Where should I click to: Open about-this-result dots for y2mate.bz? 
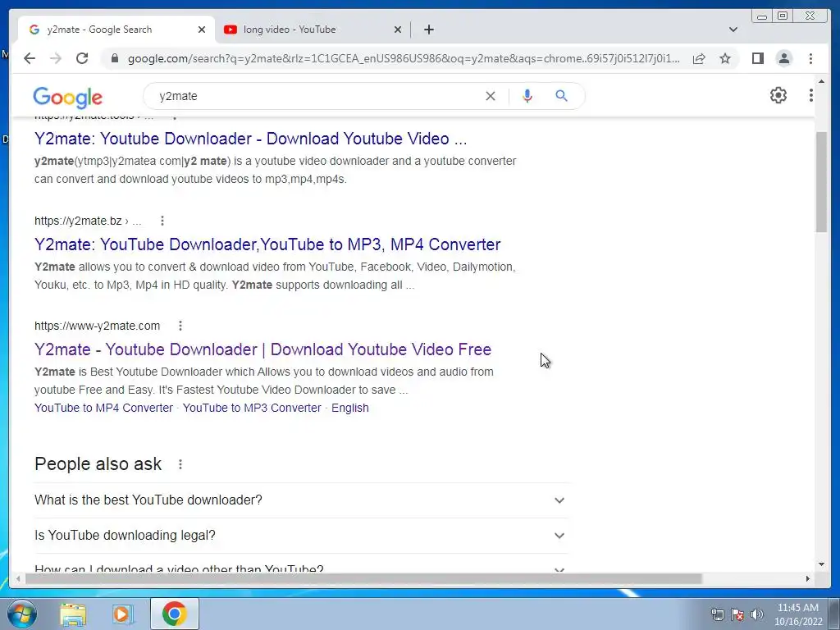(162, 221)
